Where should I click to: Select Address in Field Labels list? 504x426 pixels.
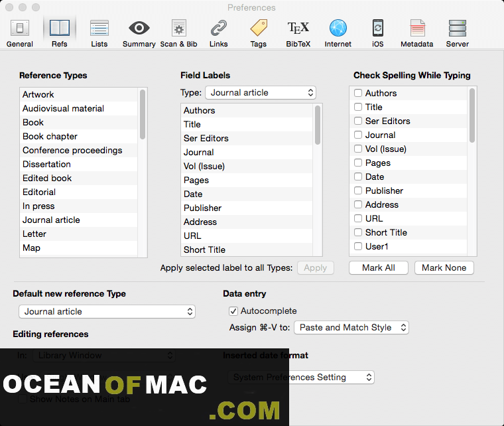(x=247, y=222)
